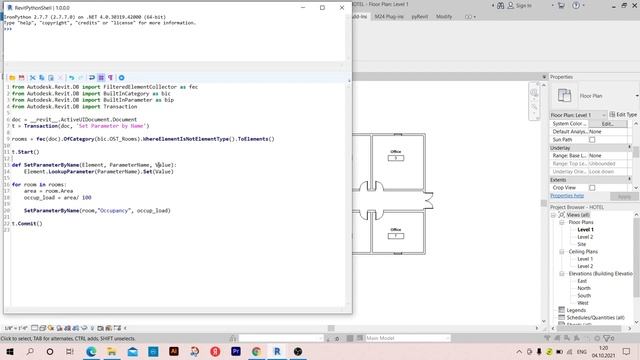Toggle word wrap icon in shell toolbar
This screenshot has height=360, width=640.
tap(92, 78)
